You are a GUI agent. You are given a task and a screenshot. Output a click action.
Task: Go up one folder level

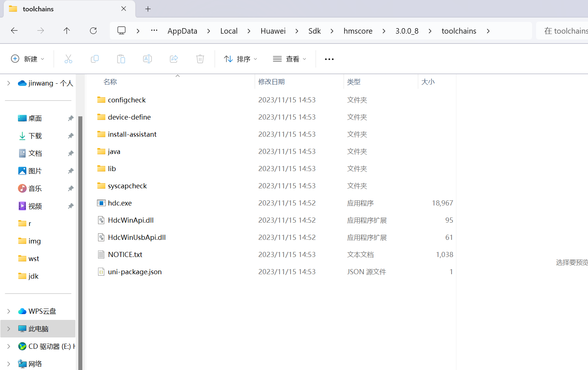coord(67,31)
